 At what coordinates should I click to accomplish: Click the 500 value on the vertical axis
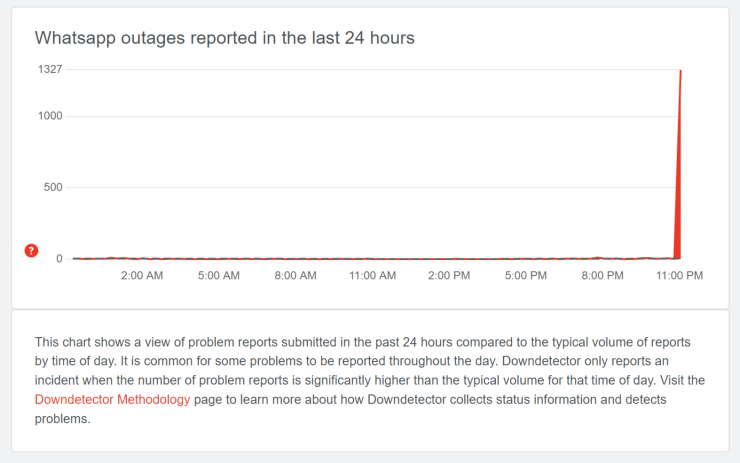[53, 187]
